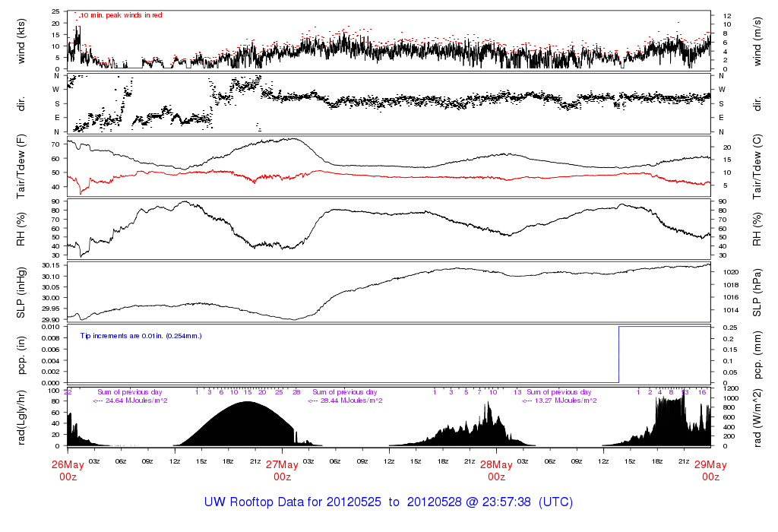Click the 'SLP (hPa)' axis label
The image size is (778, 532).
[757, 293]
